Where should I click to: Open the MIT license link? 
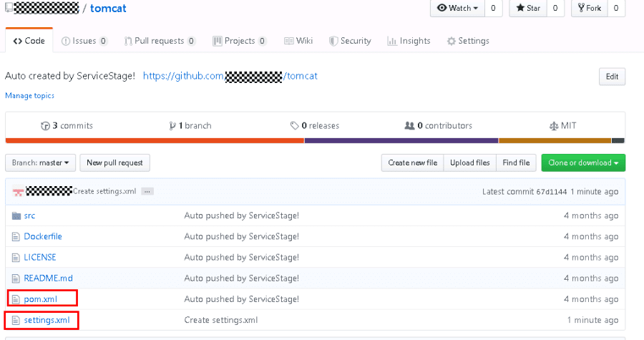[x=563, y=126]
